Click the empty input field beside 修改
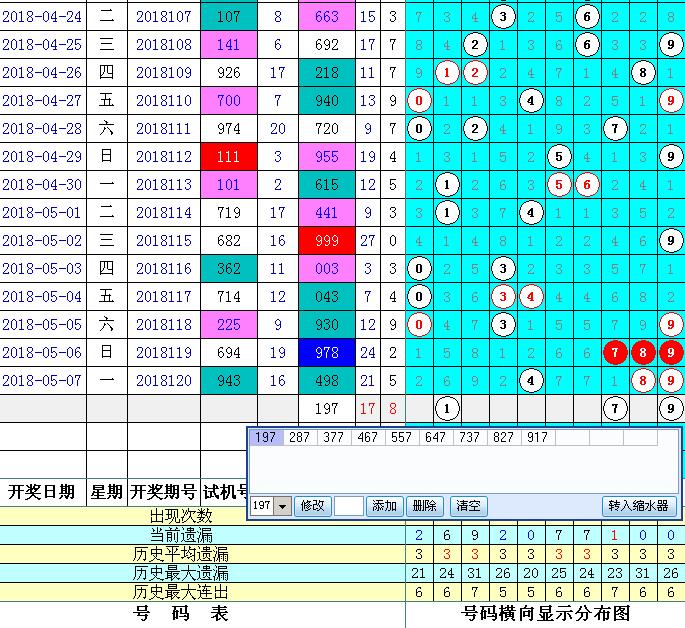The image size is (685, 628). [349, 506]
